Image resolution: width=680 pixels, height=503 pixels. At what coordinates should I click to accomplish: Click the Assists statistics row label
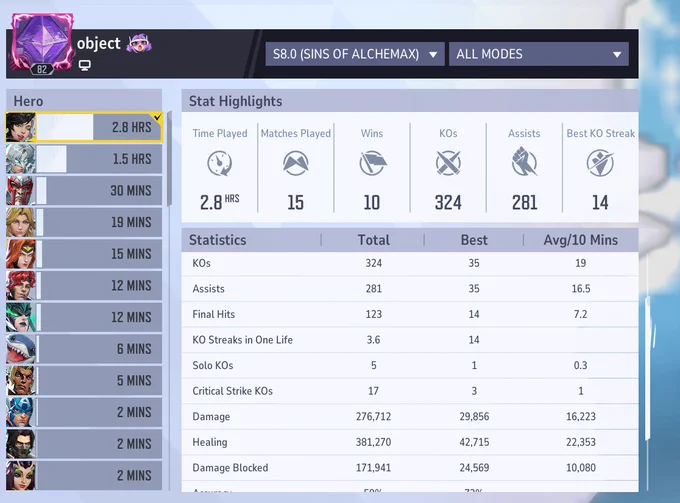pos(209,289)
